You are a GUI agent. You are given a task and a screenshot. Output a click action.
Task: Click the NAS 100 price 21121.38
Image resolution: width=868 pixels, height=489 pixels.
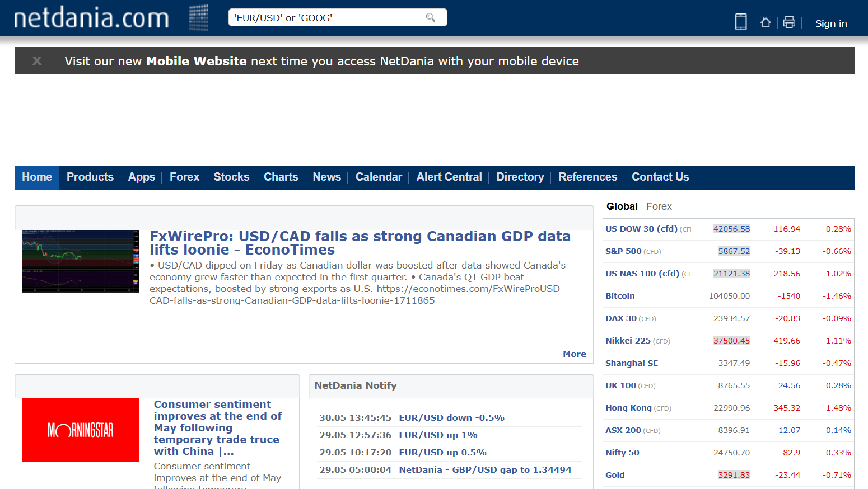coord(731,274)
